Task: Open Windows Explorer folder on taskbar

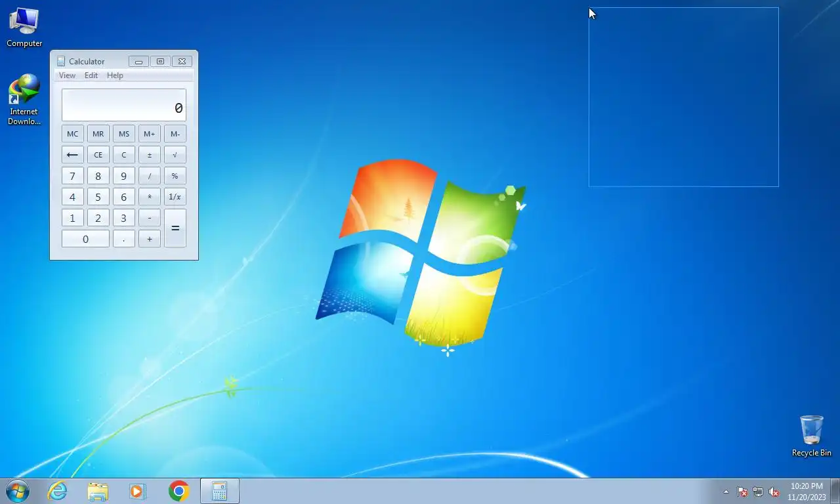Action: point(98,491)
